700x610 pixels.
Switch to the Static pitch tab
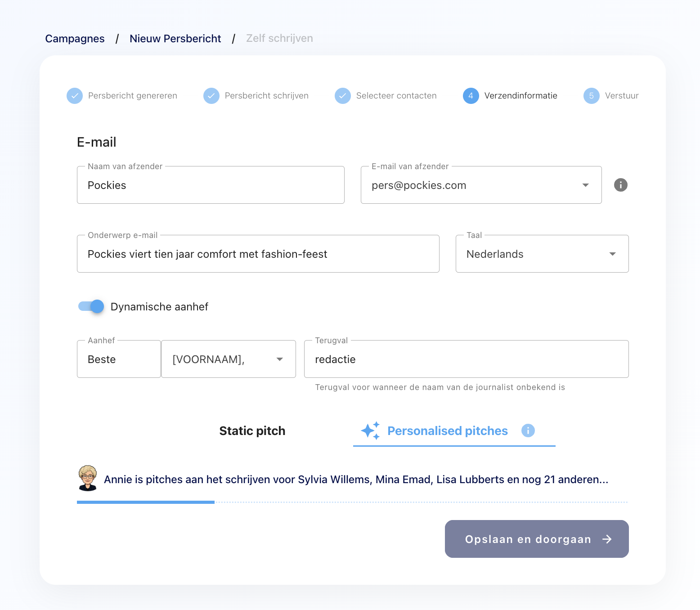(x=252, y=431)
